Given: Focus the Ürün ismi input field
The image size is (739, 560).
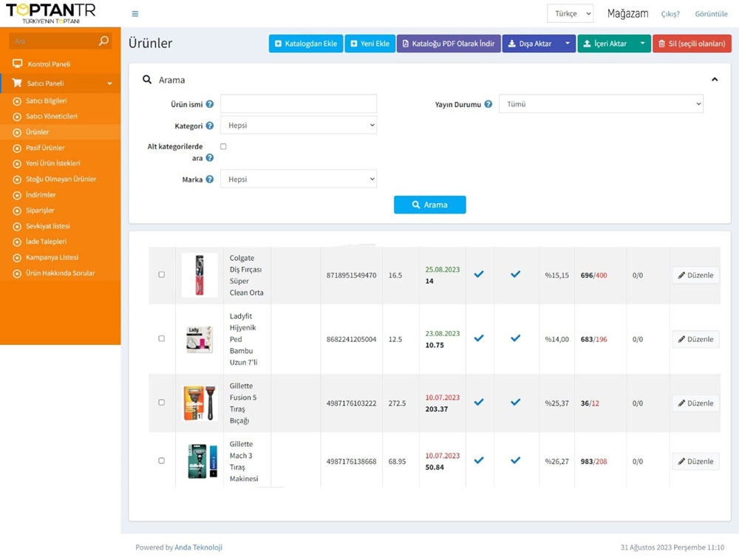Looking at the screenshot, I should [x=299, y=103].
